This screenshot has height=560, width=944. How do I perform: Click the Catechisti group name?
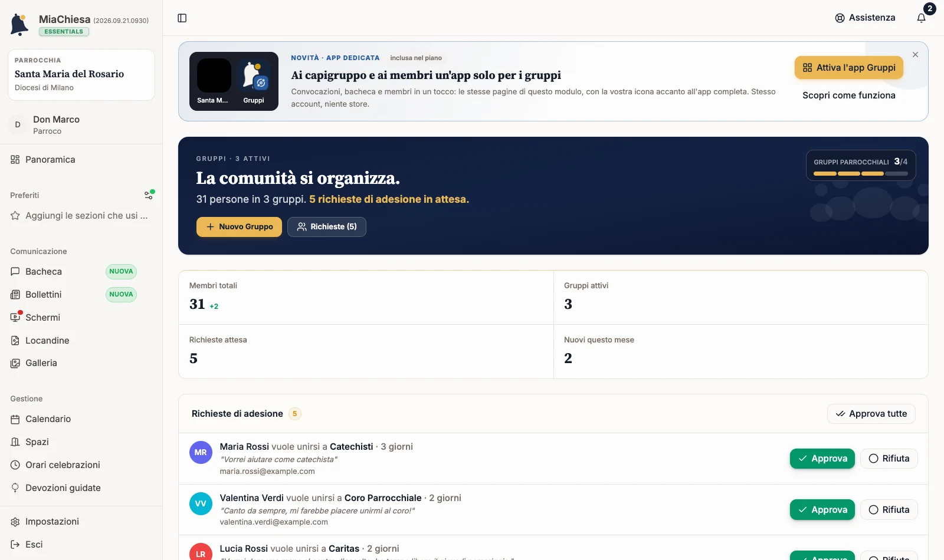pos(352,447)
